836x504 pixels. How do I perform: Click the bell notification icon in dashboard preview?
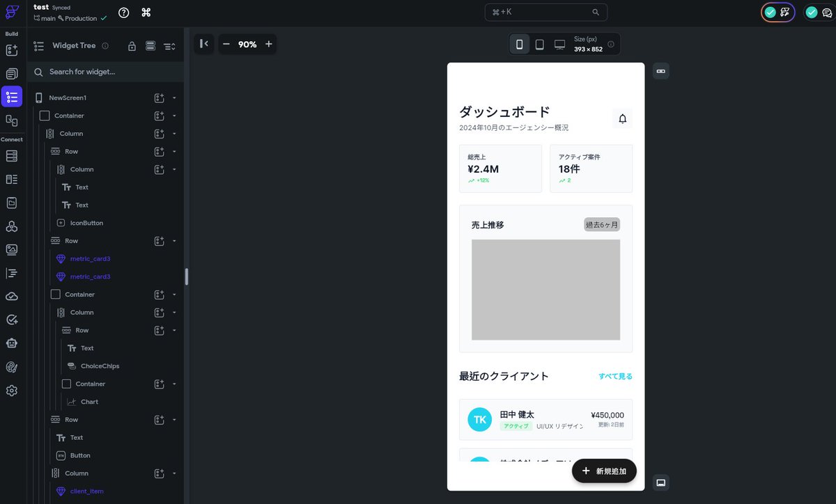[622, 119]
